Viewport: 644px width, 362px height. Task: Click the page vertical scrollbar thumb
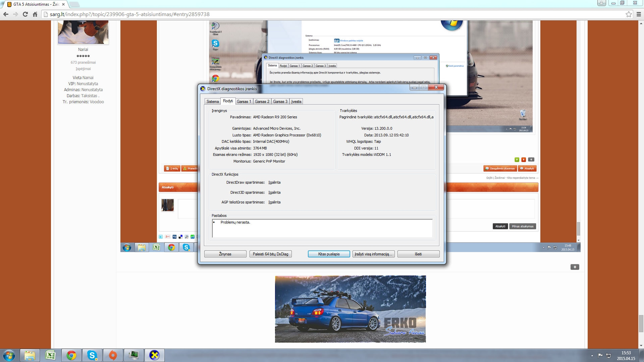pos(641,323)
